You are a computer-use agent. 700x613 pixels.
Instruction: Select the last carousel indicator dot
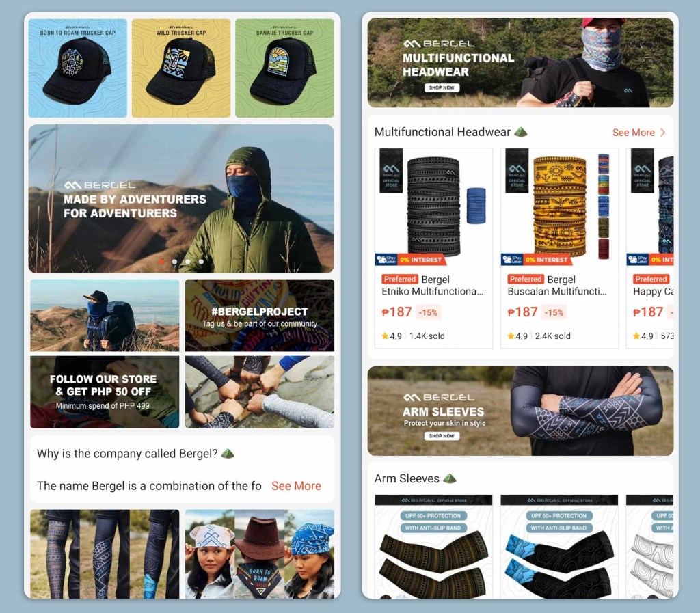click(202, 262)
